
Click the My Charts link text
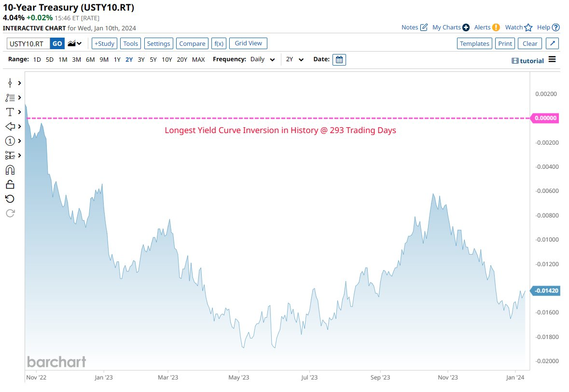446,27
